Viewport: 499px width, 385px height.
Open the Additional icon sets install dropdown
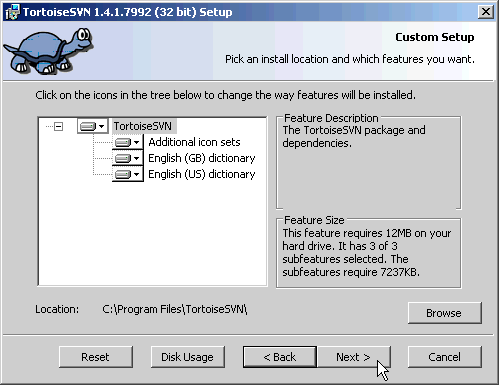tap(128, 142)
